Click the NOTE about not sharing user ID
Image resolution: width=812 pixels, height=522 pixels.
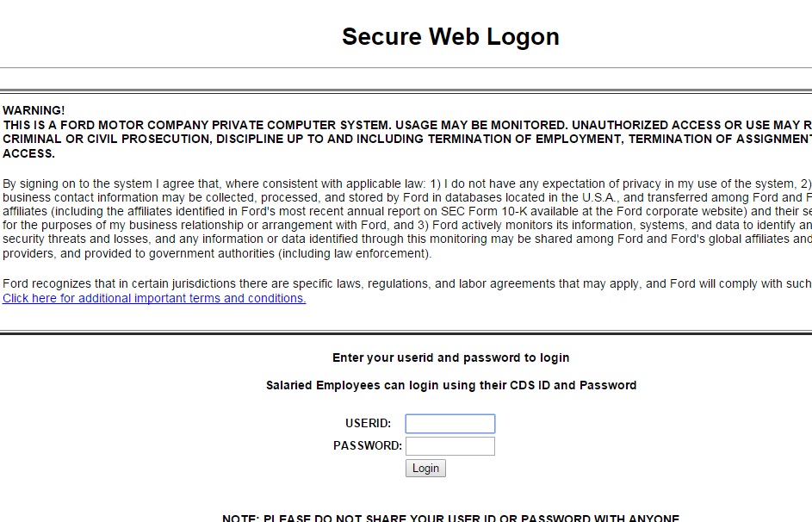pyautogui.click(x=450, y=518)
